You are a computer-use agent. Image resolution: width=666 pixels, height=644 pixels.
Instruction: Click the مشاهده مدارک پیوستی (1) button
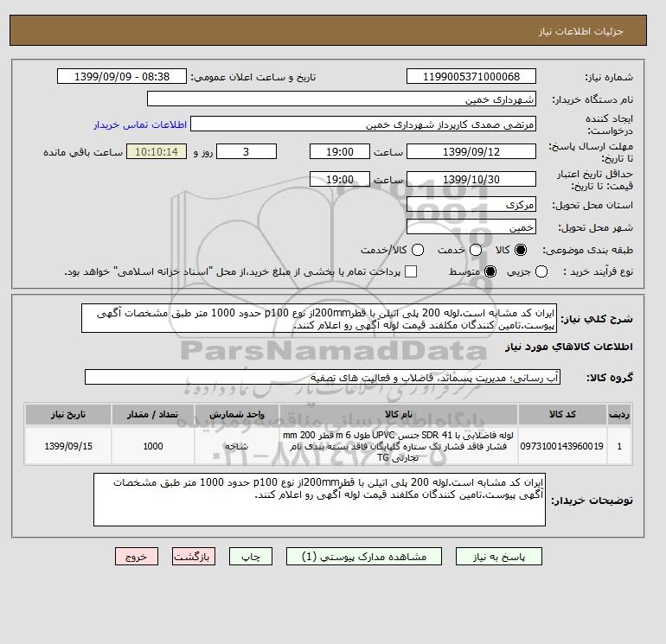[364, 556]
